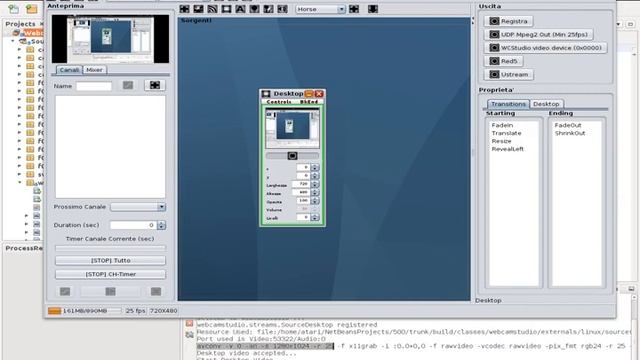
Task: Click first icon in NetBeans Projects toolbar
Action: click(14, 9)
